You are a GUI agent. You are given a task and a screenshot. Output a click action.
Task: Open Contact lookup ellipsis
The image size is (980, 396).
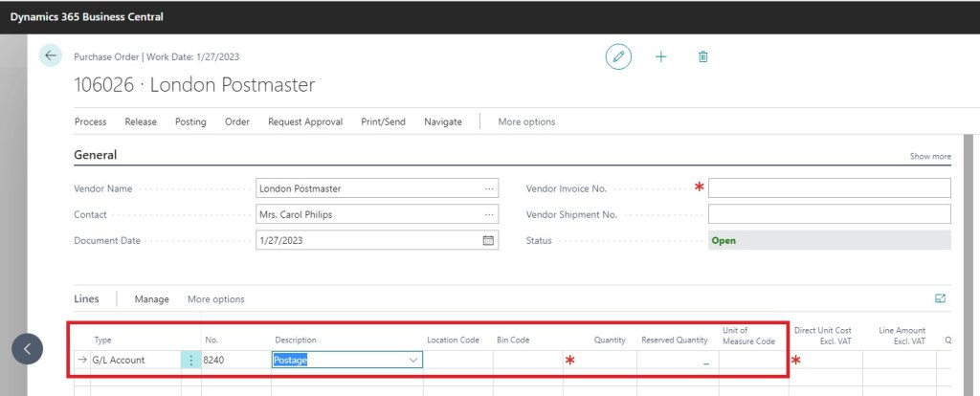(490, 214)
